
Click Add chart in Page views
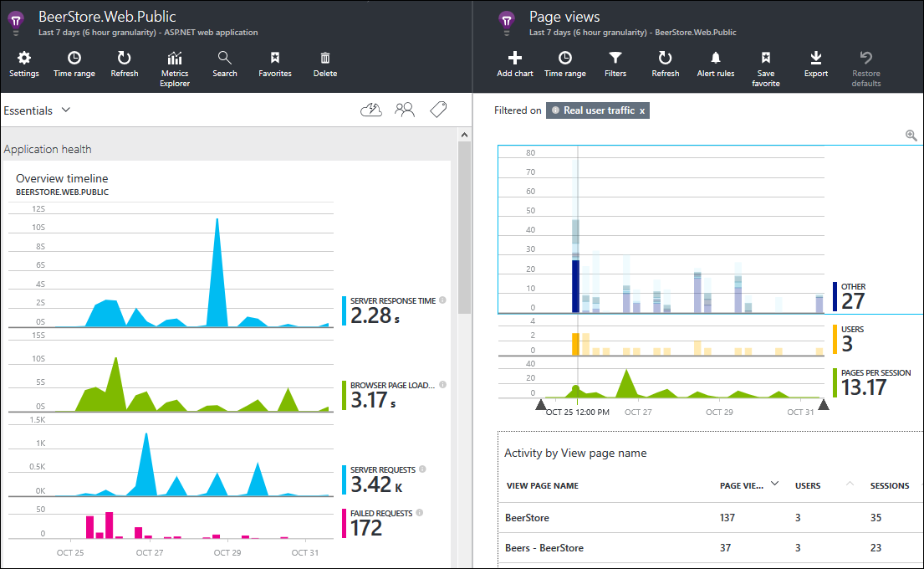(x=515, y=64)
